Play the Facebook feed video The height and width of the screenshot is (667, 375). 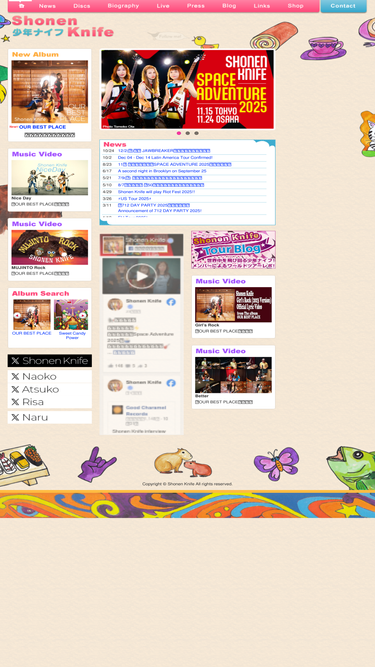142,276
